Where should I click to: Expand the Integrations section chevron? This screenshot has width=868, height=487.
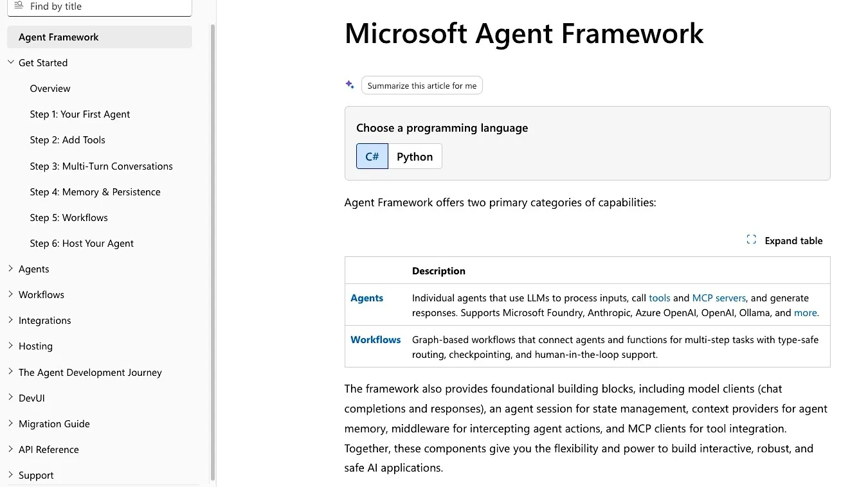[x=11, y=320]
